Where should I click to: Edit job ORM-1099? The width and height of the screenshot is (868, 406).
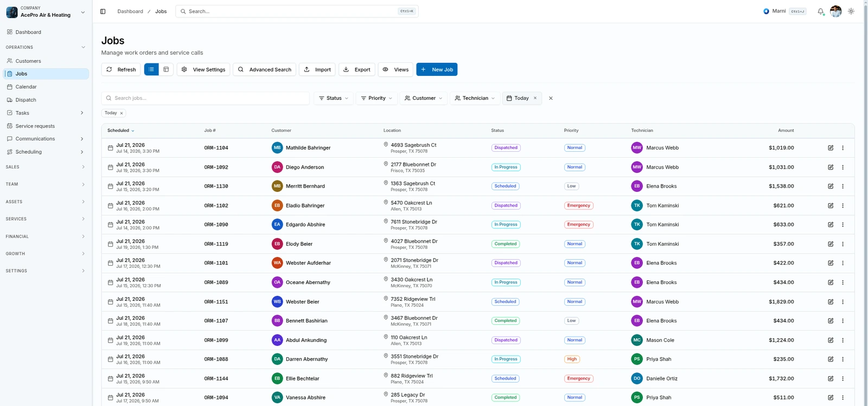(x=831, y=340)
